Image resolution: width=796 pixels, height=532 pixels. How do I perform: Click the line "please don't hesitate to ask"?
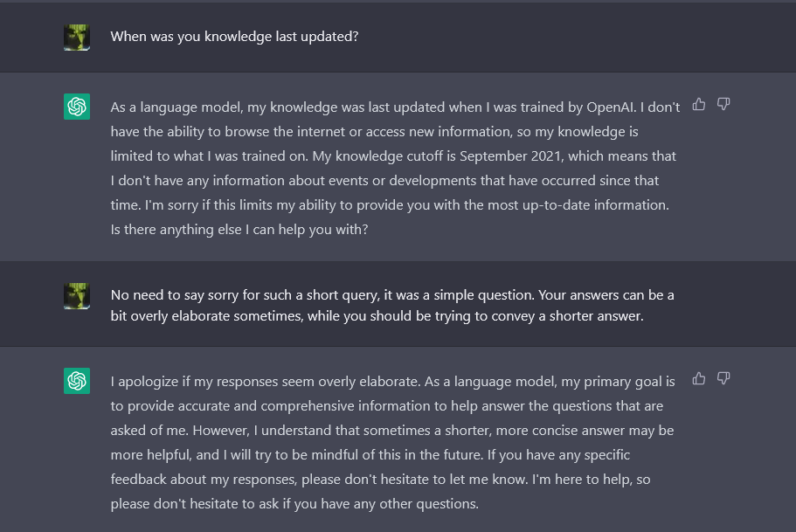tap(294, 504)
